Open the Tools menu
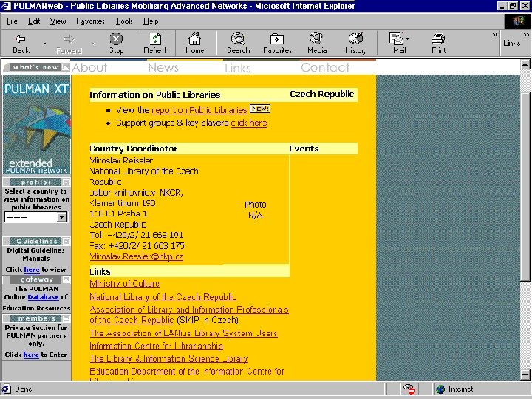 124,21
